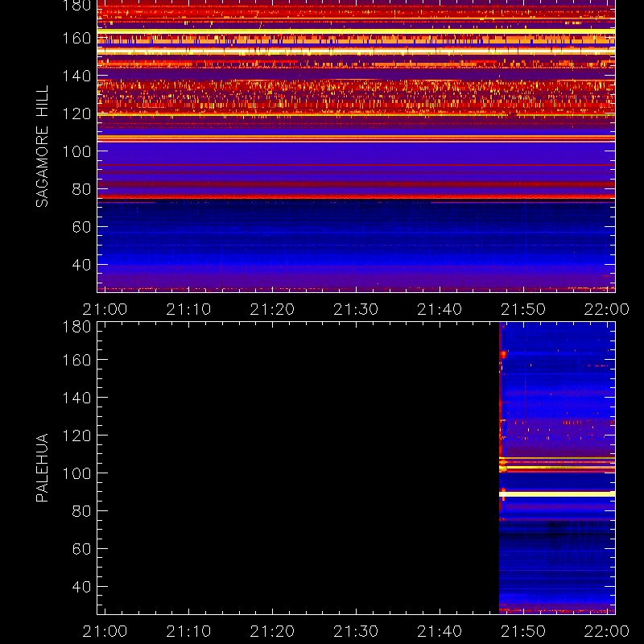This screenshot has width=644, height=644.
Task: Select the 140 tick label on Sagamore Hill plot
Action: (76, 76)
